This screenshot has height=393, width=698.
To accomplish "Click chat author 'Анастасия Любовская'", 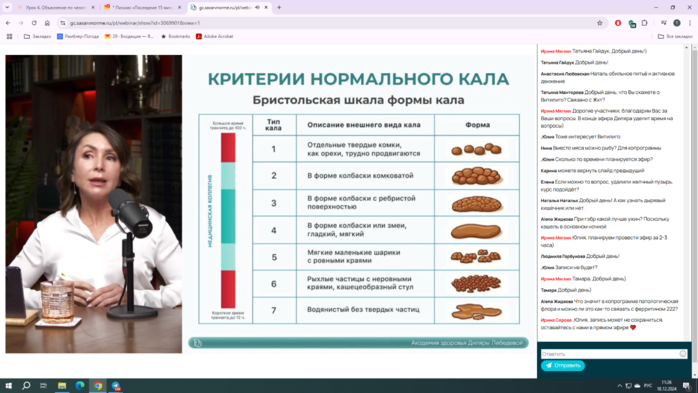I will [x=565, y=74].
